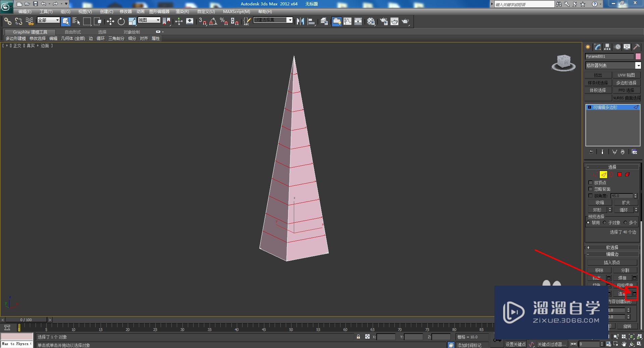Switch to the 对象绘制 ribbon tab

point(131,32)
